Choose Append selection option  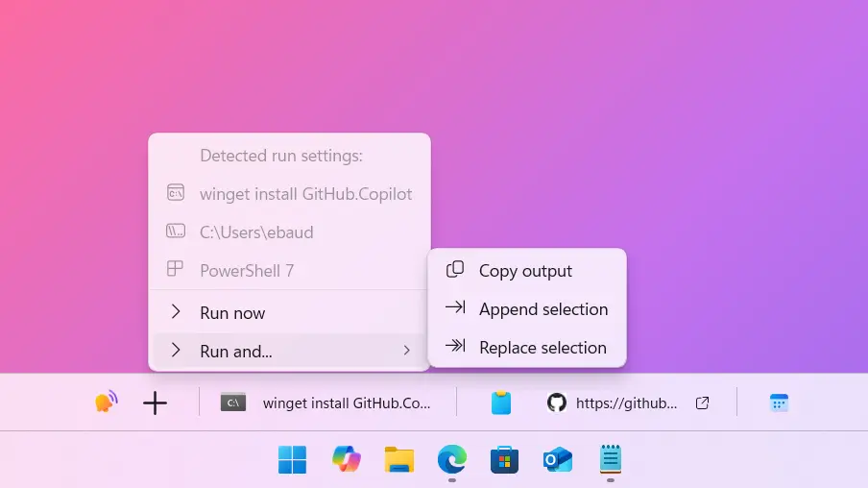tap(527, 309)
